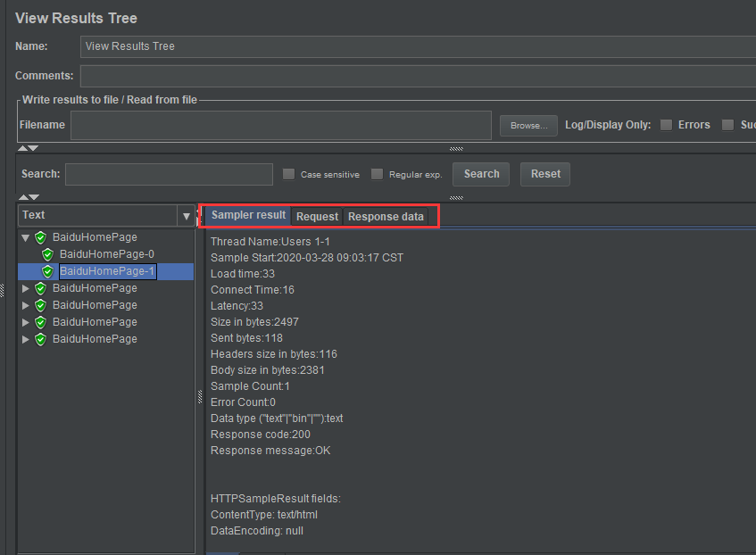Collapse the expanded BaiduHomePage node
This screenshot has height=555, width=756.
[26, 237]
